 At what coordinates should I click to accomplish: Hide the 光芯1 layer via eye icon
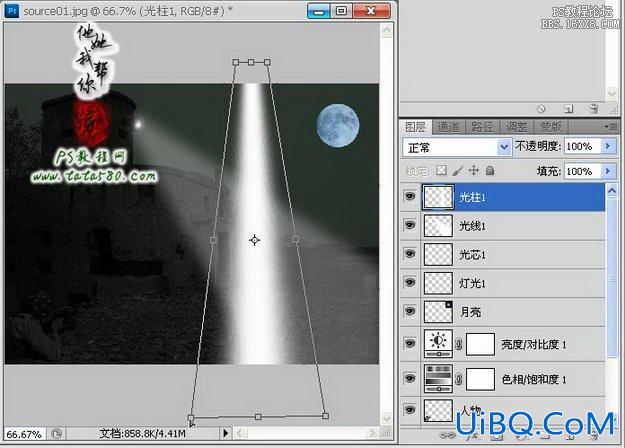pos(410,254)
